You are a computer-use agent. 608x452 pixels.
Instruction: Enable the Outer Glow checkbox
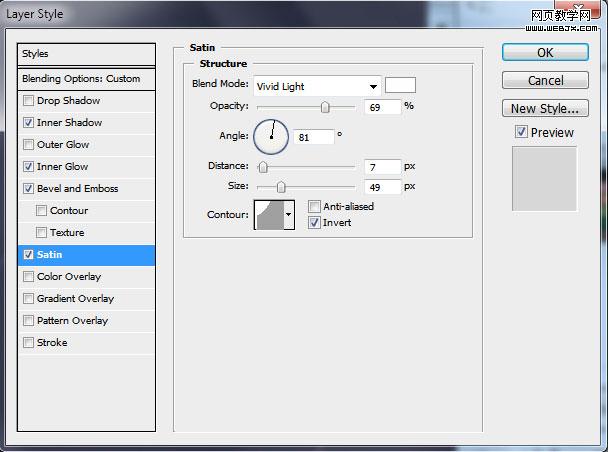point(28,145)
